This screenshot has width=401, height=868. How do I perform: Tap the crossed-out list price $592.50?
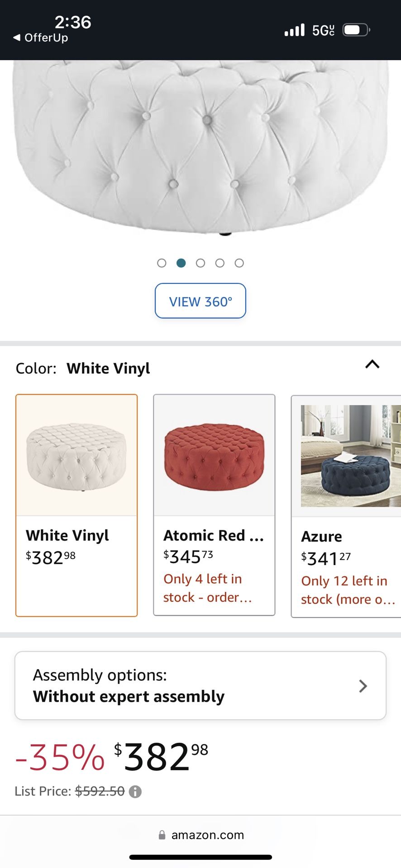[99, 792]
